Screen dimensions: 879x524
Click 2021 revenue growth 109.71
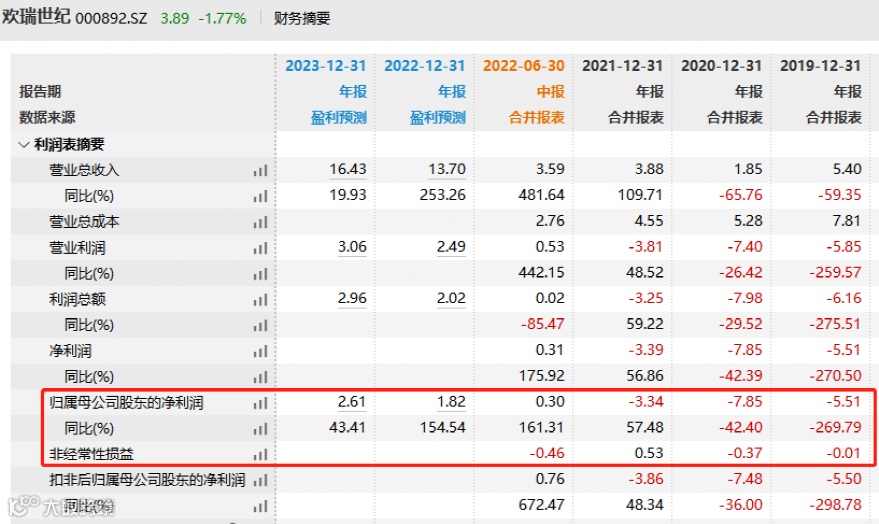pyautogui.click(x=640, y=195)
